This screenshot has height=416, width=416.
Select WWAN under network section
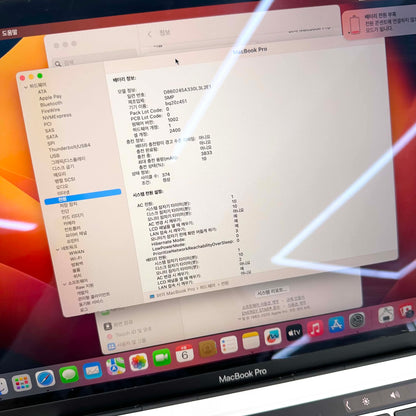click(76, 252)
